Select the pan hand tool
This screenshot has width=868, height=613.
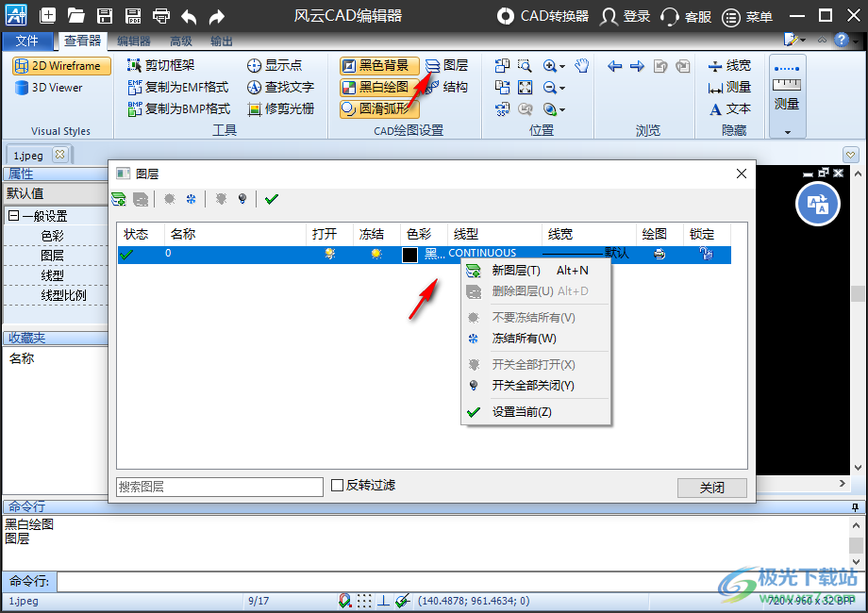(x=581, y=66)
